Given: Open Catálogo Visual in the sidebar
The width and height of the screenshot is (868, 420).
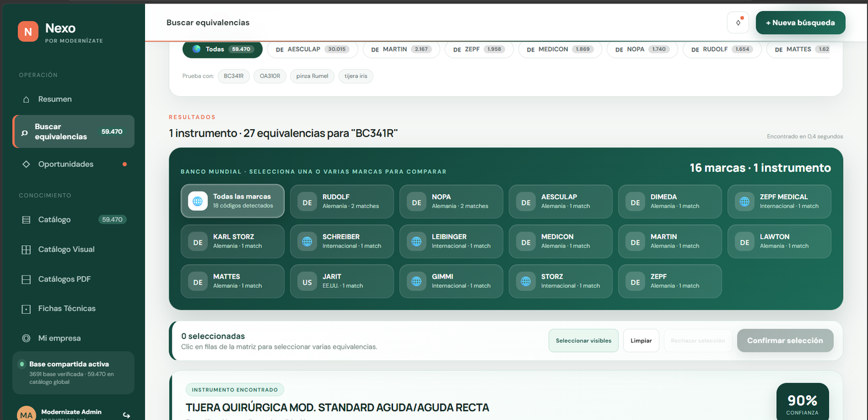Looking at the screenshot, I should [x=73, y=249].
